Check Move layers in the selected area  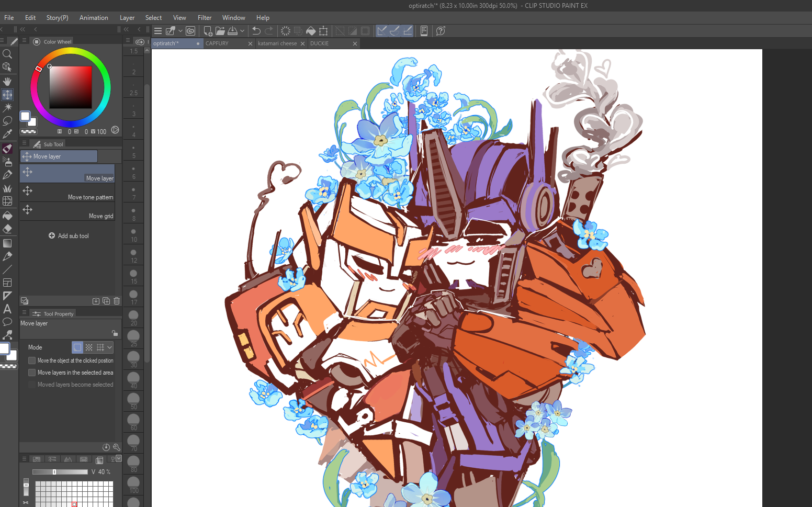tap(32, 373)
